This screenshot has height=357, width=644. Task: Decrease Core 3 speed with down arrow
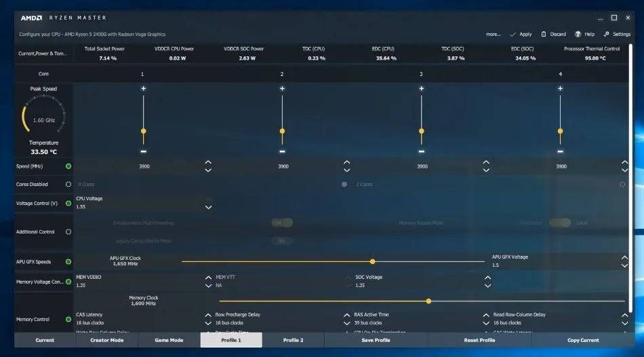click(x=486, y=170)
